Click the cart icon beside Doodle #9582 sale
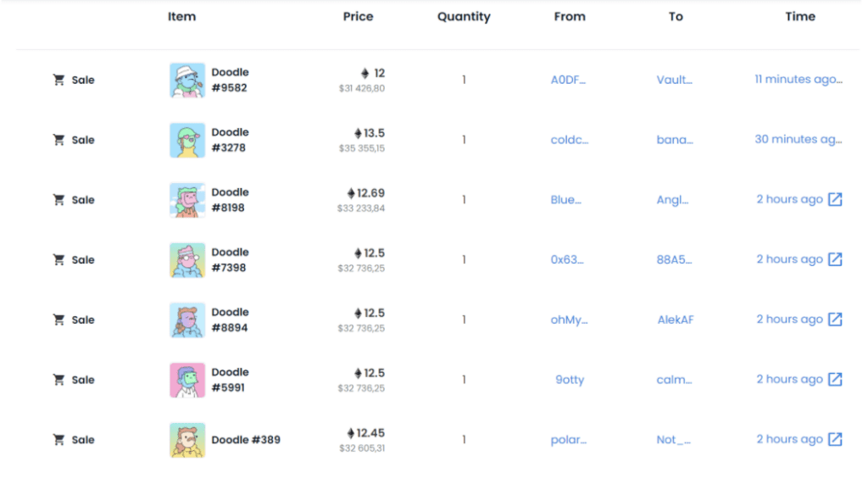 coord(58,80)
